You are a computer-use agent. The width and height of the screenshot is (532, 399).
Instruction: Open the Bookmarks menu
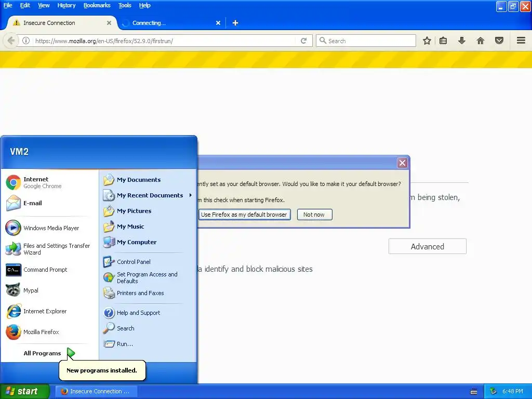pyautogui.click(x=97, y=5)
